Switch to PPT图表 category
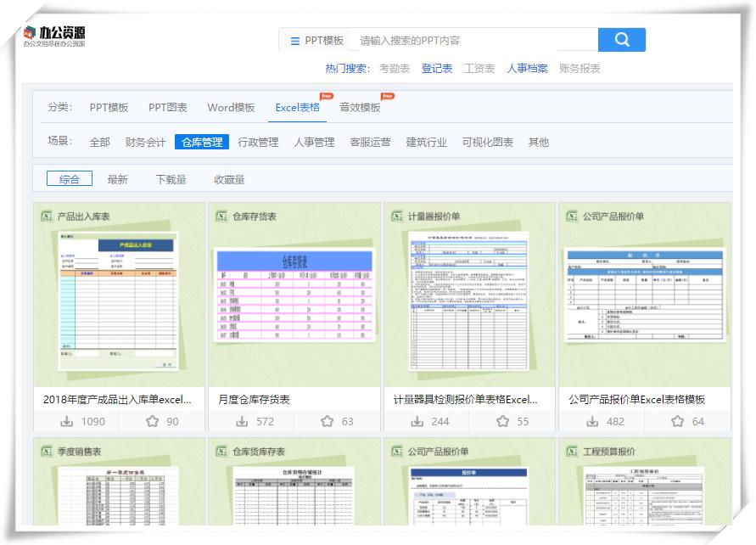This screenshot has width=756, height=545. [168, 108]
